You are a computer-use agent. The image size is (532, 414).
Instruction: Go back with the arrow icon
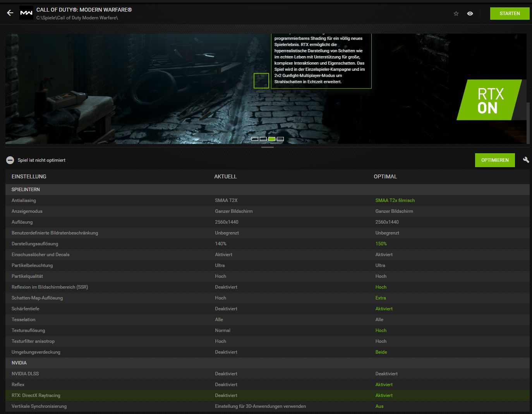pyautogui.click(x=10, y=13)
